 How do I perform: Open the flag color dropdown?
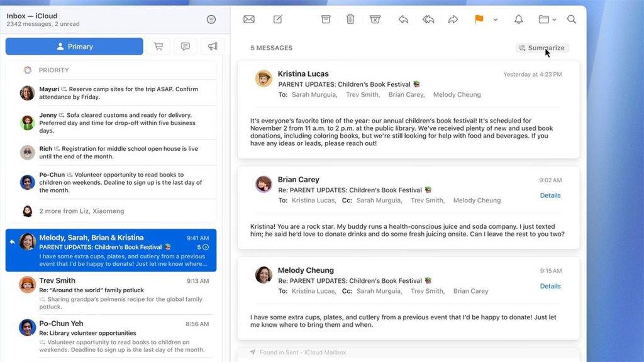point(495,19)
